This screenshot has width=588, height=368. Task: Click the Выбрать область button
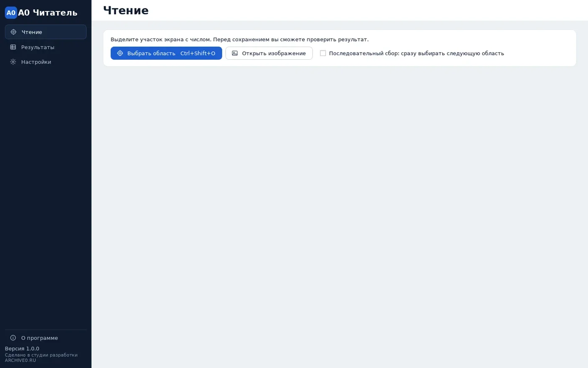point(166,53)
